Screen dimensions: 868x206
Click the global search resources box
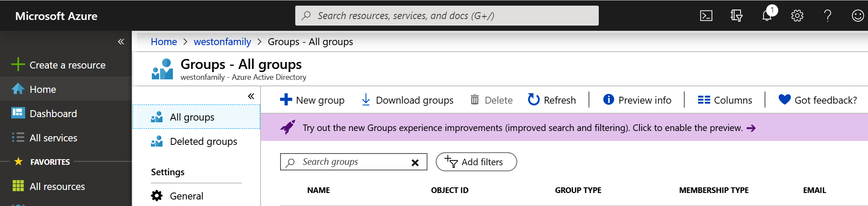coord(447,16)
